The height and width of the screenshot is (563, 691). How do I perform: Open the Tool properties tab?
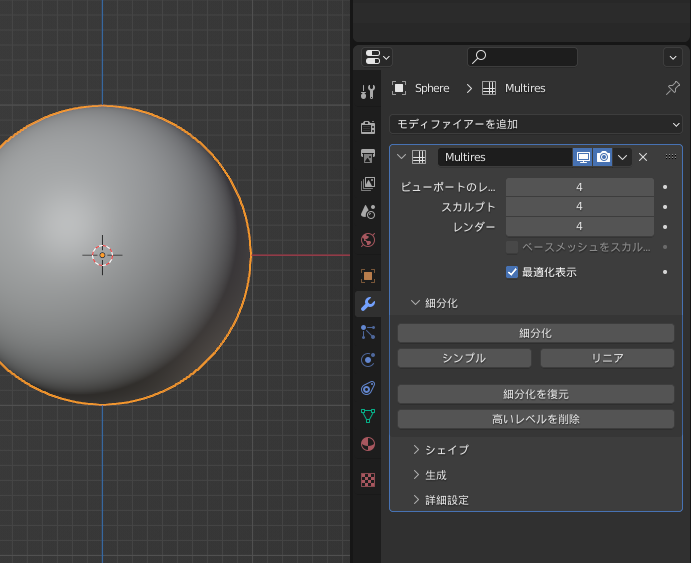click(368, 92)
